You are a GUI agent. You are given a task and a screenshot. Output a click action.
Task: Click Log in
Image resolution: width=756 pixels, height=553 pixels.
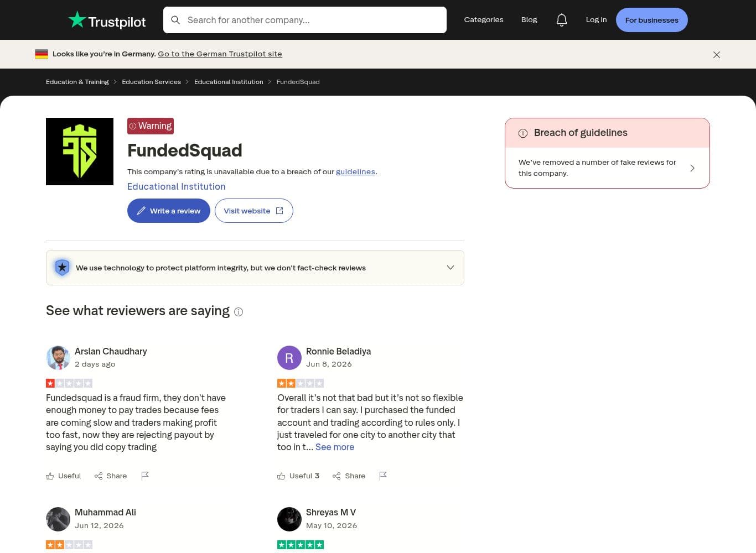pyautogui.click(x=596, y=20)
